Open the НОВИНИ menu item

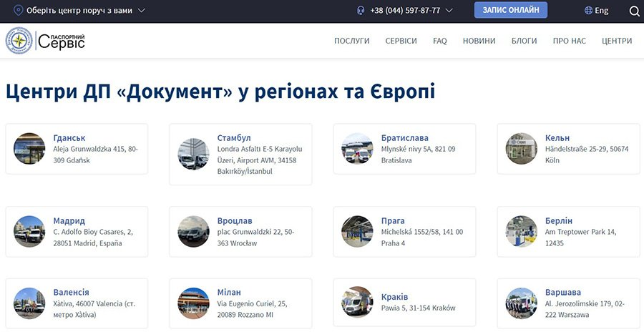tap(479, 41)
